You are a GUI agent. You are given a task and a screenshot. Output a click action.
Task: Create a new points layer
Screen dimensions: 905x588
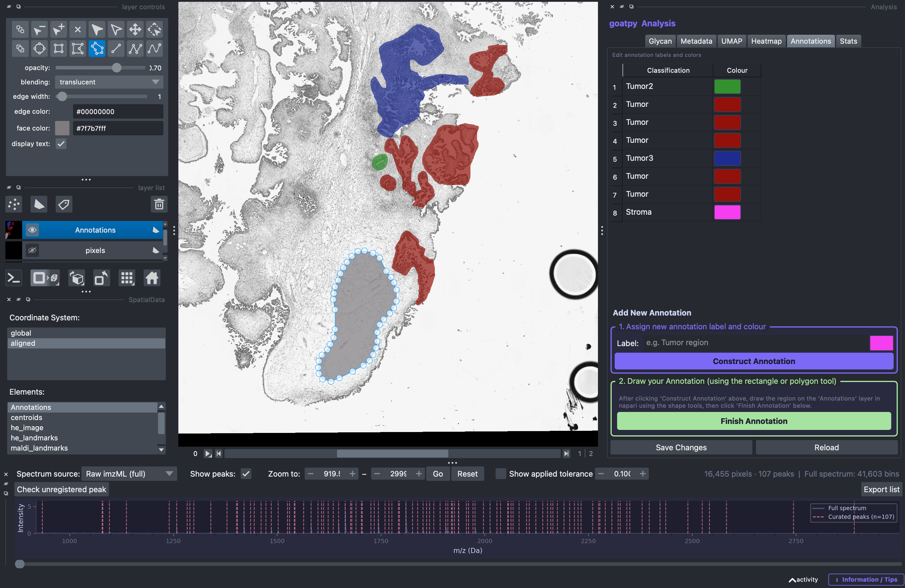click(x=14, y=204)
